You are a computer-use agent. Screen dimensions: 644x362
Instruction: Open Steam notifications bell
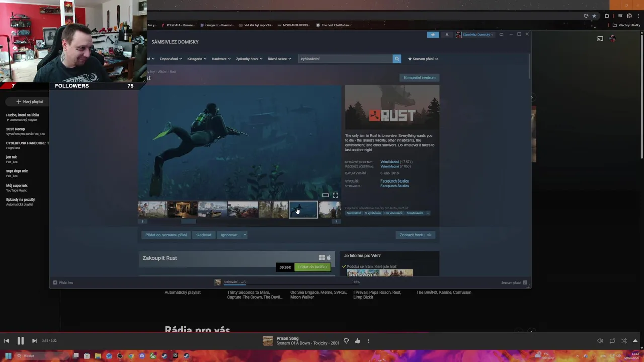(x=447, y=35)
